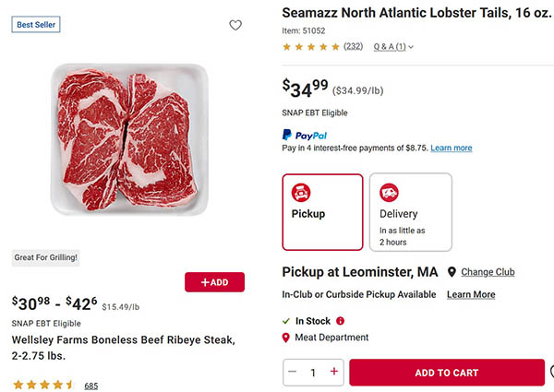Select the Pickup fulfillment option
This screenshot has height=392, width=554.
tap(322, 211)
